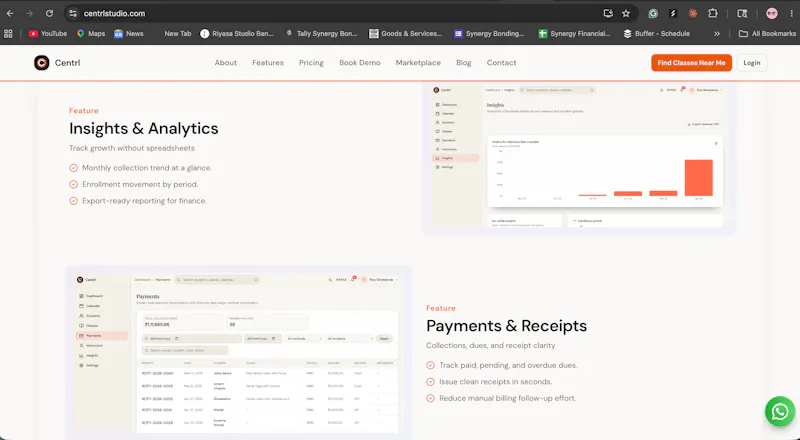Click check icon beside Monthly collection trend
Viewport: 800px width, 440px height.
pyautogui.click(x=73, y=168)
